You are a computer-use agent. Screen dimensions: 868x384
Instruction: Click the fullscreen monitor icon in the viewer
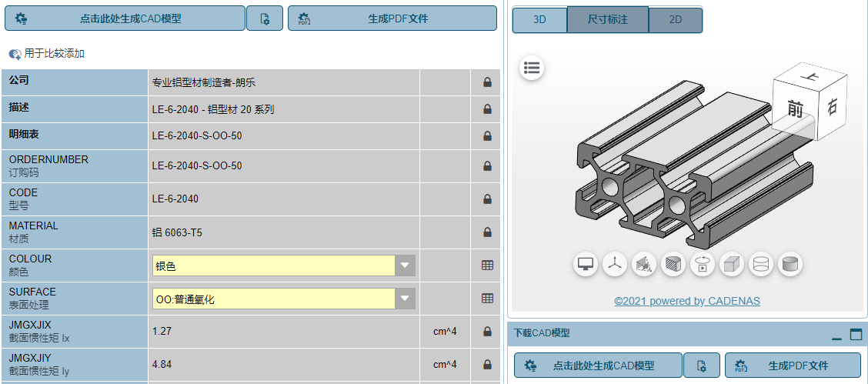tap(585, 264)
